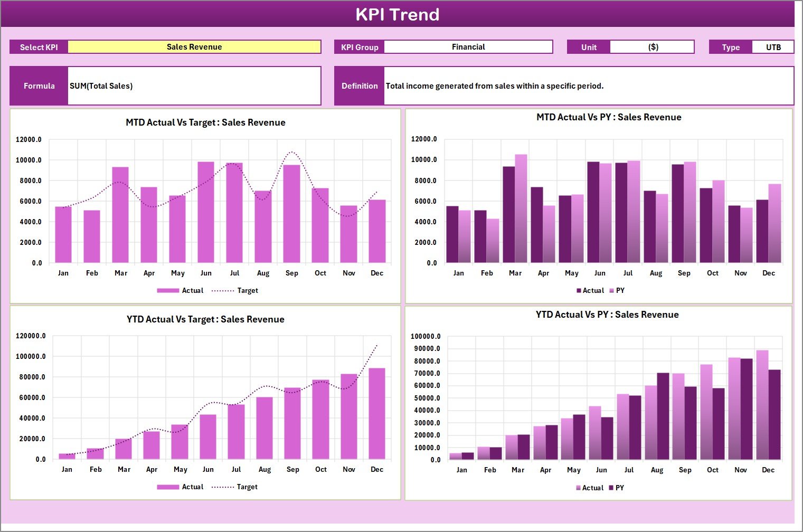
Task: Click the YTD Actual Vs PY chart title
Action: (x=607, y=315)
